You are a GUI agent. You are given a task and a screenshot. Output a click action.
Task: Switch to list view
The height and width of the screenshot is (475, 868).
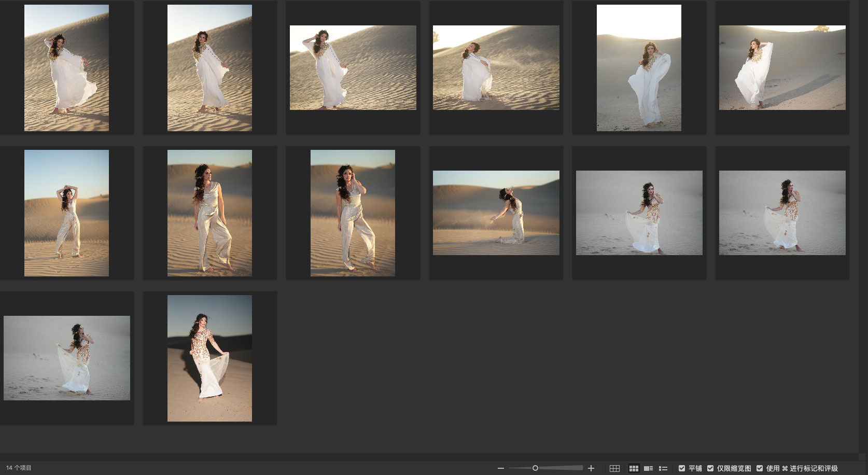click(x=663, y=468)
